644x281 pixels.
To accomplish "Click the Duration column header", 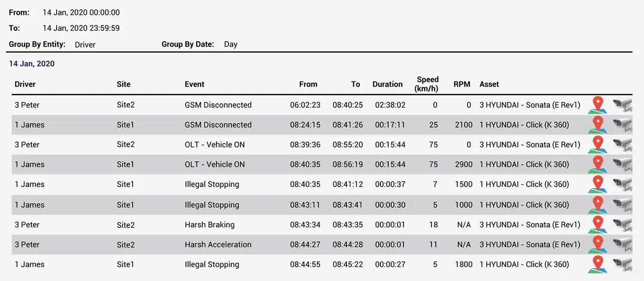I will pyautogui.click(x=387, y=84).
